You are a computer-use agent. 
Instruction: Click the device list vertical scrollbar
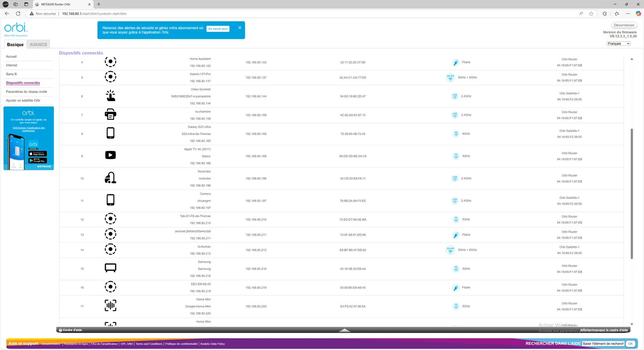[x=632, y=194]
